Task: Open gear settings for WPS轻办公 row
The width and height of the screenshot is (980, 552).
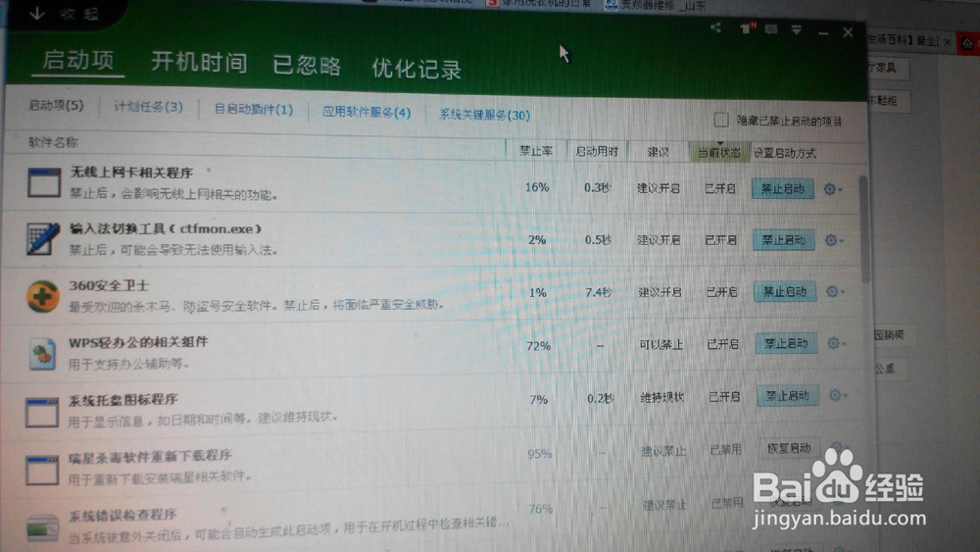Action: (836, 343)
